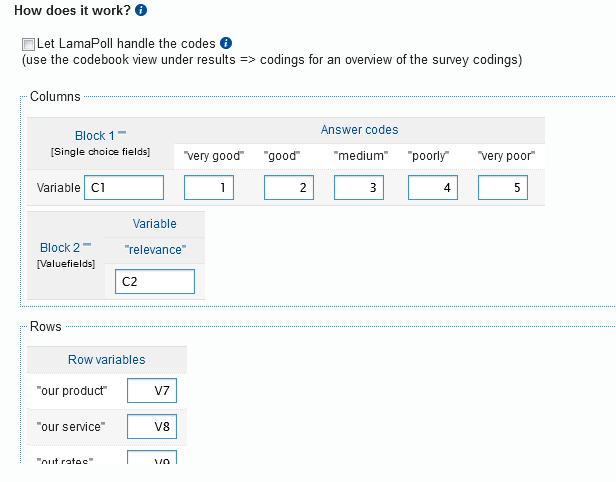Image resolution: width=616 pixels, height=482 pixels.
Task: Enable "Let LamaPoll handle the codes" checkbox
Action: click(27, 45)
